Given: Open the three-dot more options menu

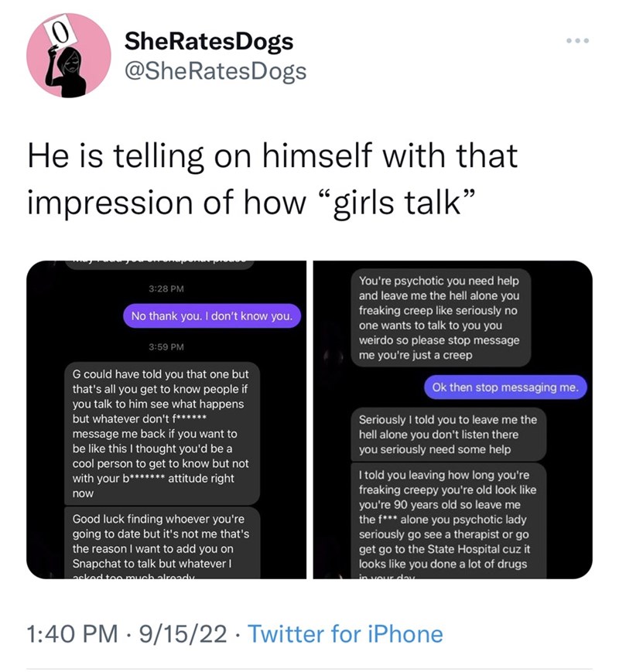Looking at the screenshot, I should [x=578, y=41].
